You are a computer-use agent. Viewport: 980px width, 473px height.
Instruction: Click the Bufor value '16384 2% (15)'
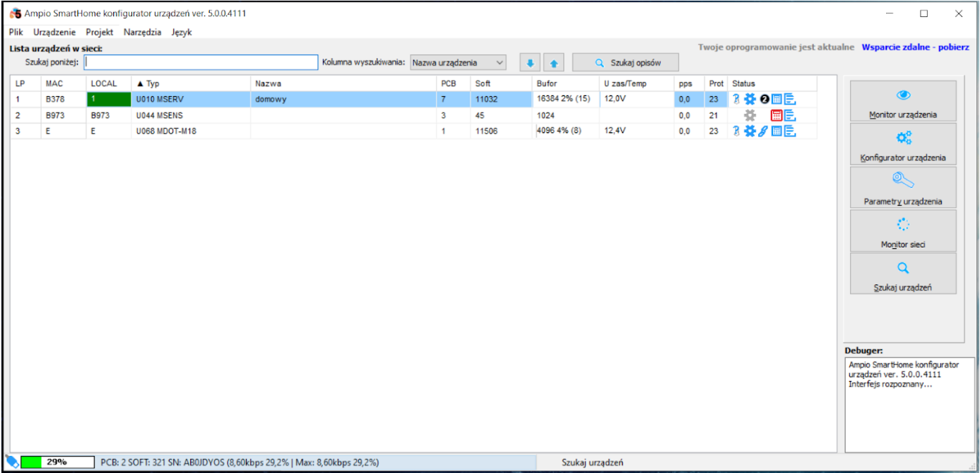563,99
